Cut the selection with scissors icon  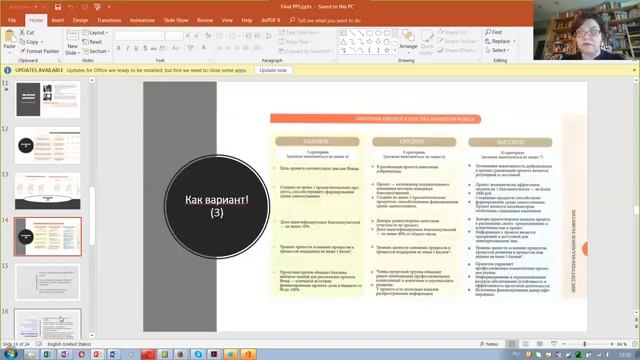tap(27, 32)
